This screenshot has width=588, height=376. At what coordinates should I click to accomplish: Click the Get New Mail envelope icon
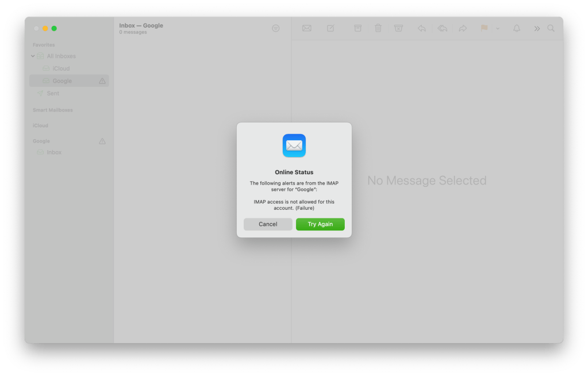click(x=306, y=28)
